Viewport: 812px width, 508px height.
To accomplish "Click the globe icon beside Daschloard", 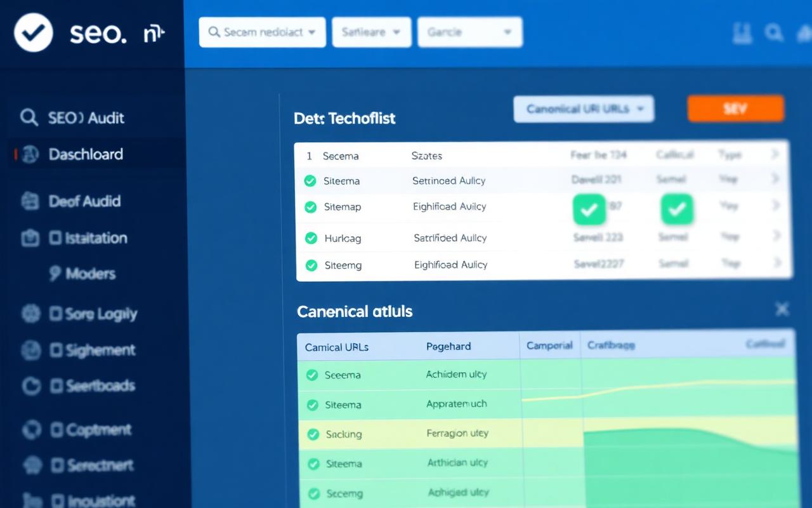I will (30, 154).
